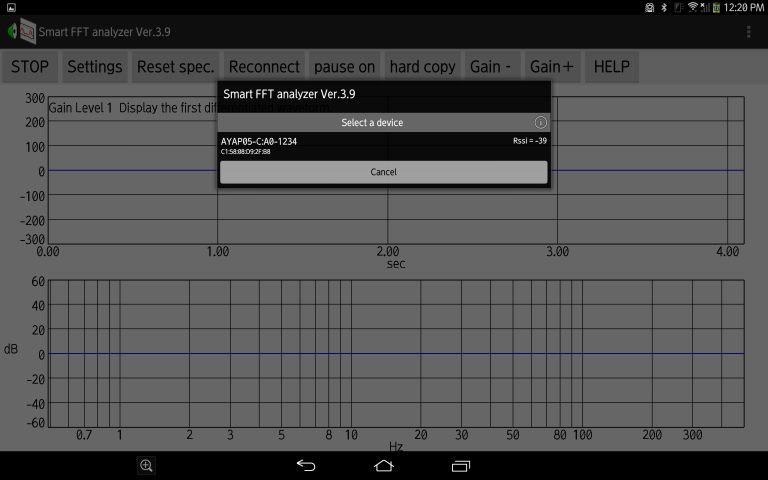The height and width of the screenshot is (480, 768).
Task: Tap the Wi-Fi status bar icon
Action: click(693, 7)
